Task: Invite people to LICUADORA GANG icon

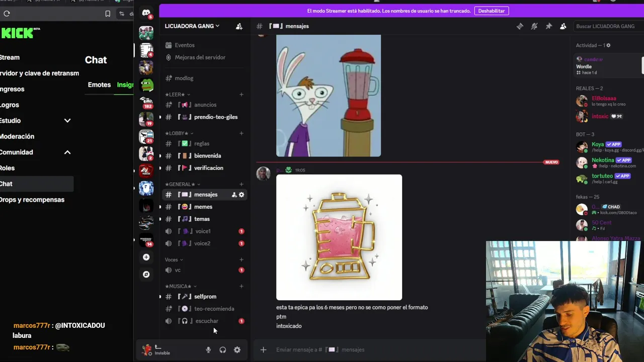Action: [x=239, y=26]
